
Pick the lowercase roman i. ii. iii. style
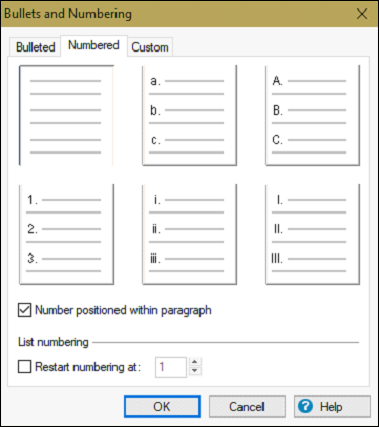[x=189, y=234]
